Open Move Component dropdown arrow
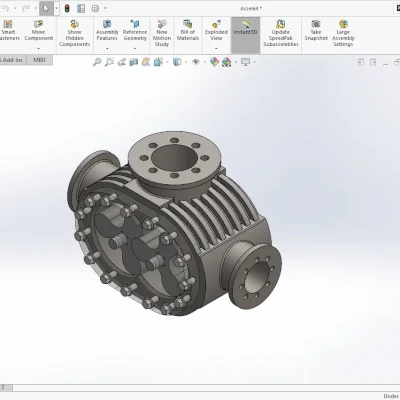This screenshot has width=400, height=400. pos(39,49)
